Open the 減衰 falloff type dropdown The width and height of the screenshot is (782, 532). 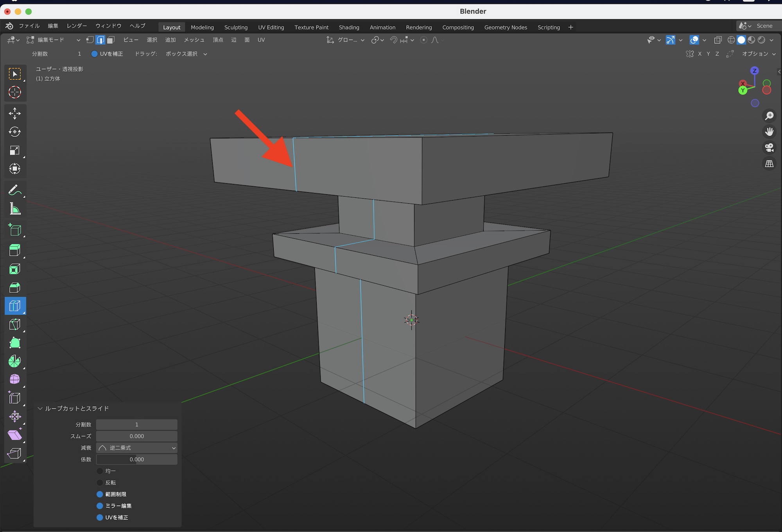(137, 448)
